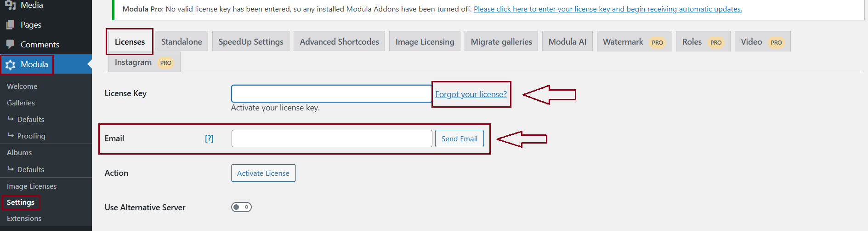The height and width of the screenshot is (231, 868).
Task: Click the PRO badge on Instagram tab
Action: click(165, 63)
